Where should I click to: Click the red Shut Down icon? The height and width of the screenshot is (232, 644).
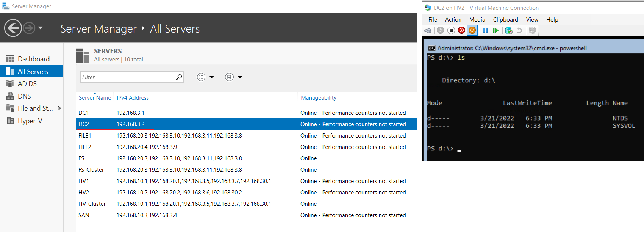click(x=461, y=30)
